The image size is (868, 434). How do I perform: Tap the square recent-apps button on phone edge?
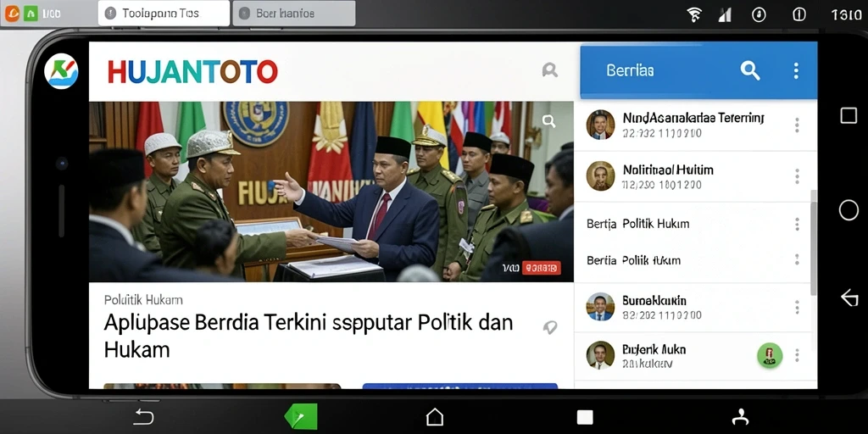pos(849,115)
